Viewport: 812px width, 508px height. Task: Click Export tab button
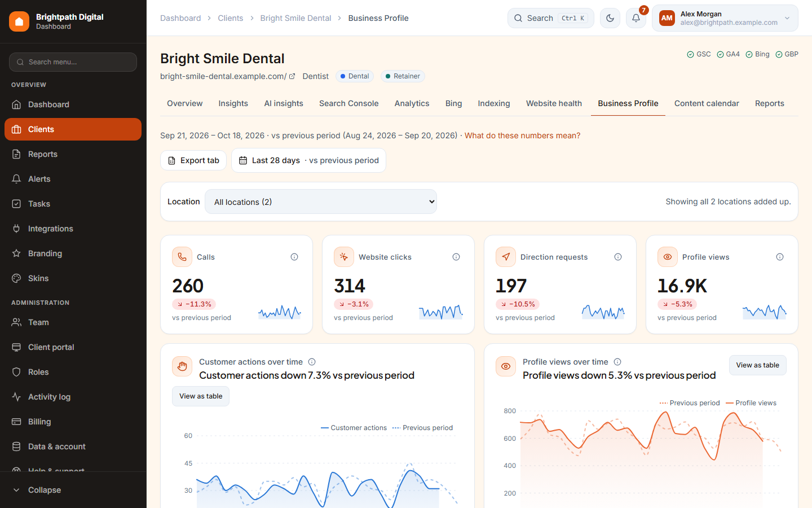click(193, 160)
